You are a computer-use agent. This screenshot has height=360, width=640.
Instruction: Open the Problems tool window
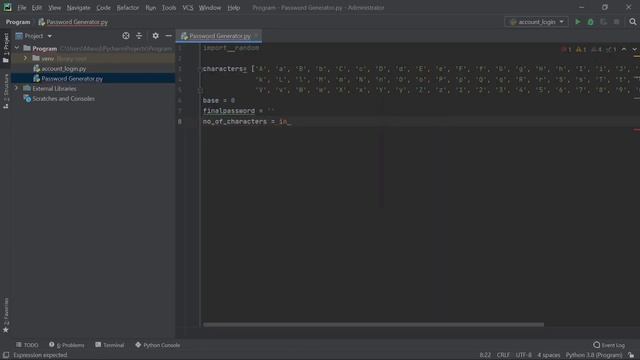coord(67,345)
